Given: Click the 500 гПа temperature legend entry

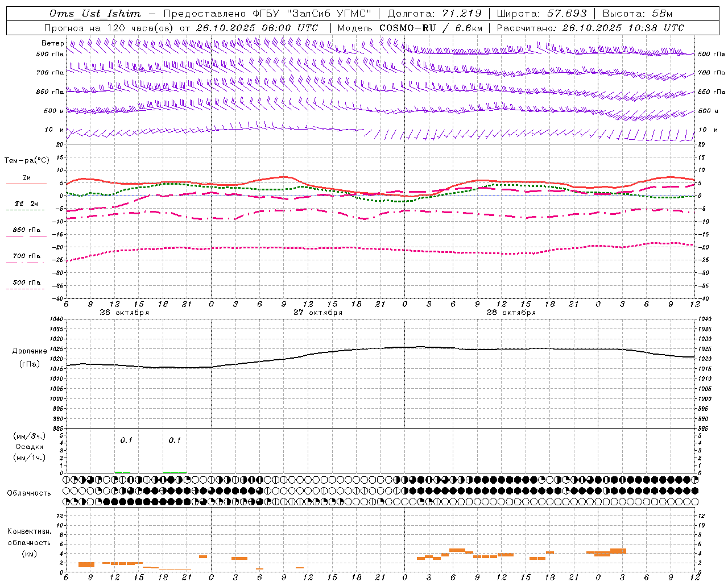Looking at the screenshot, I should point(26,284).
